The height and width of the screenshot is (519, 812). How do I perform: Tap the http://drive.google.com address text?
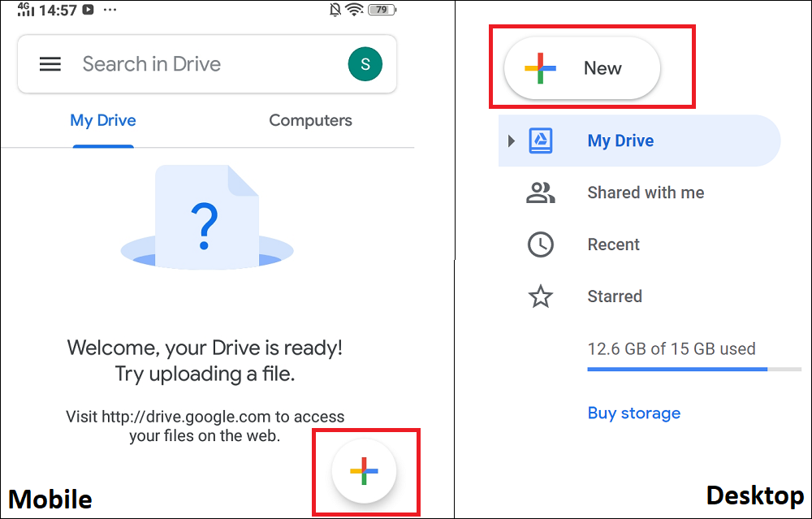click(x=186, y=417)
